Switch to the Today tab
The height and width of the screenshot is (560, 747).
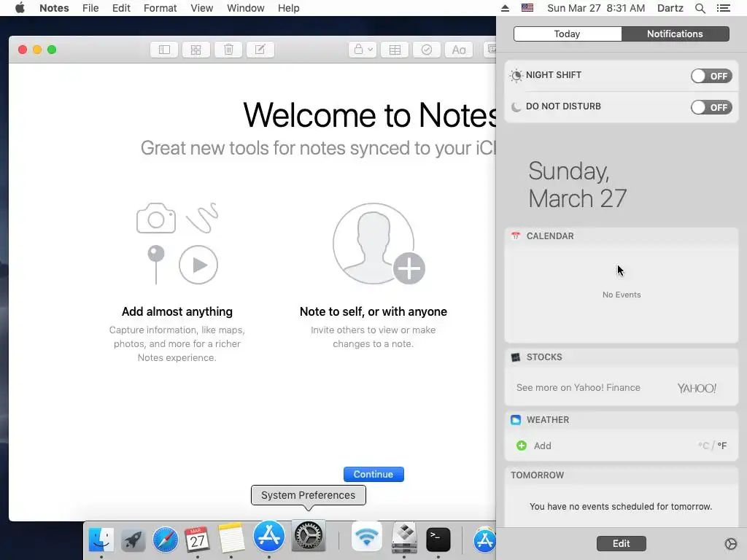568,34
